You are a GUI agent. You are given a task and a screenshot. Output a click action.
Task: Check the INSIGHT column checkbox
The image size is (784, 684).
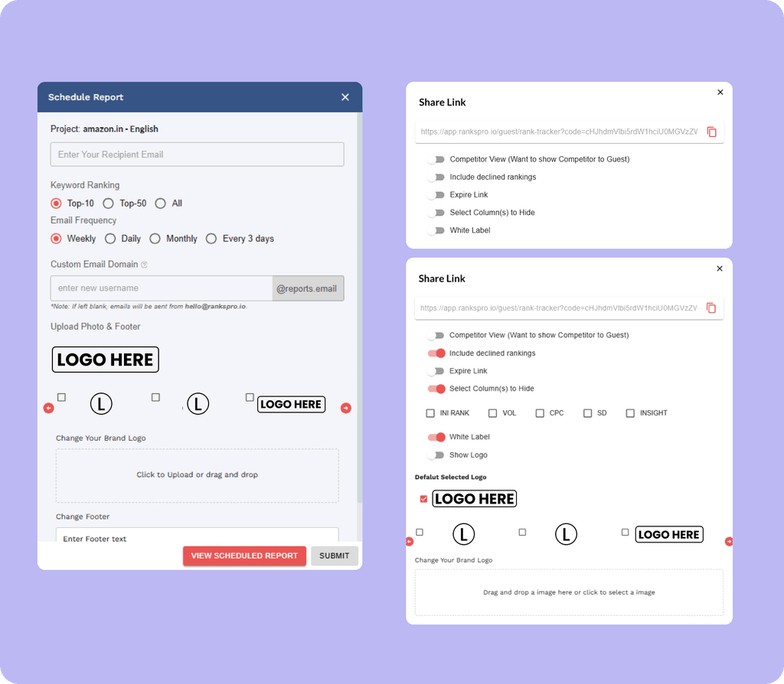pos(630,413)
